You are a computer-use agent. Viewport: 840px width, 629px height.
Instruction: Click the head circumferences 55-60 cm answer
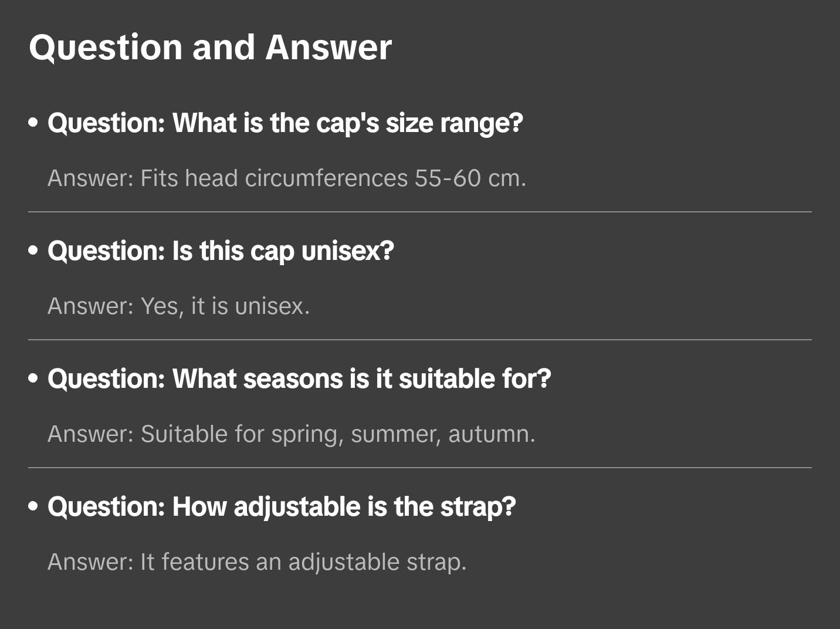pos(287,178)
